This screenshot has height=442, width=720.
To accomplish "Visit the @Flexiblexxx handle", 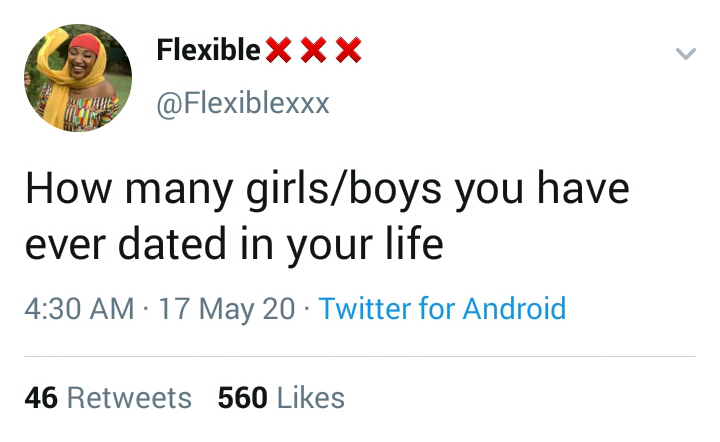I will [243, 103].
